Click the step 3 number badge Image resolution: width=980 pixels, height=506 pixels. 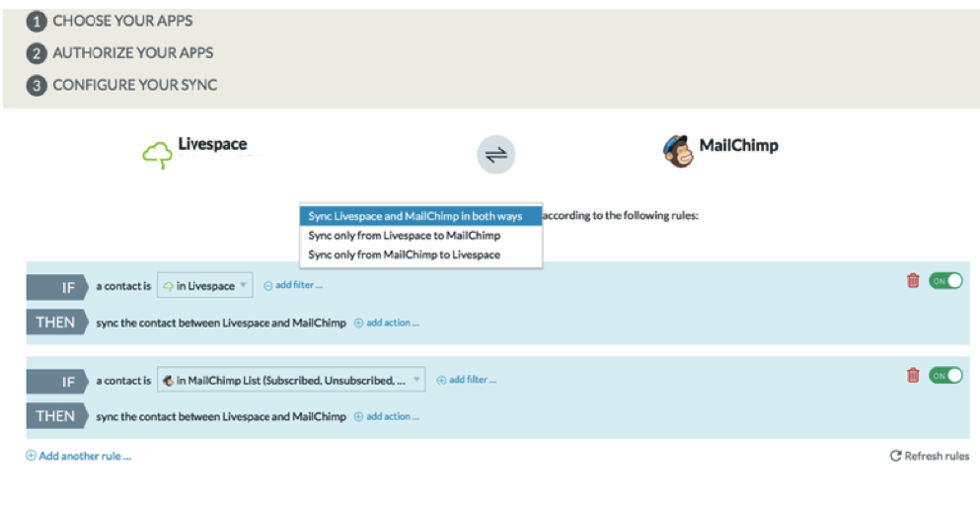[37, 86]
